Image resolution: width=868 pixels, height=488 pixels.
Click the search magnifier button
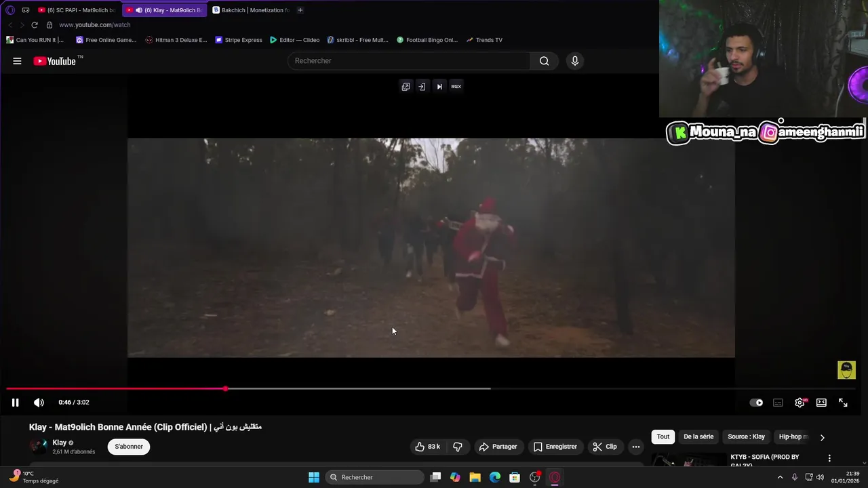click(544, 61)
